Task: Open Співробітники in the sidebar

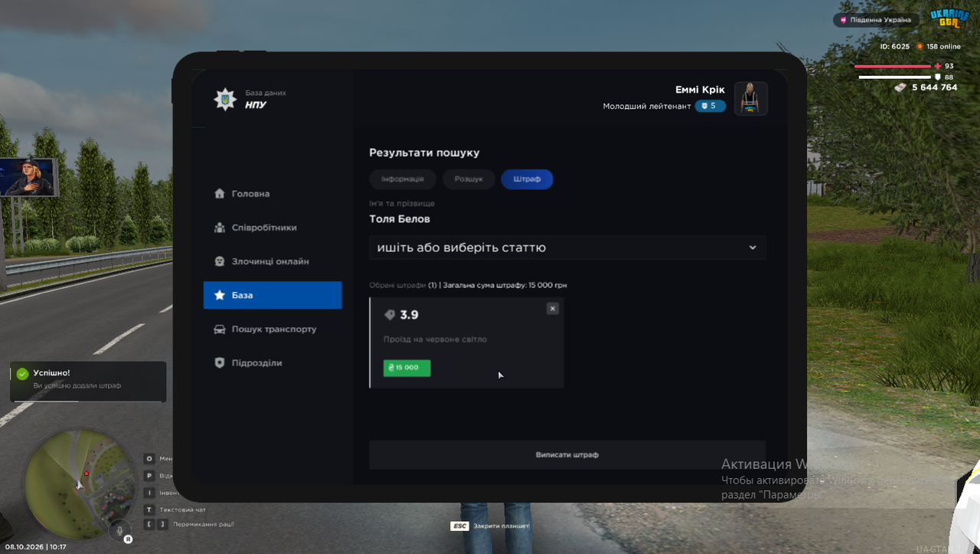Action: click(x=273, y=228)
